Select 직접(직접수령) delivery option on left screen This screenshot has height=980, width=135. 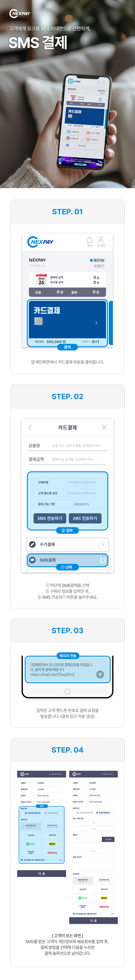[x=26, y=813]
